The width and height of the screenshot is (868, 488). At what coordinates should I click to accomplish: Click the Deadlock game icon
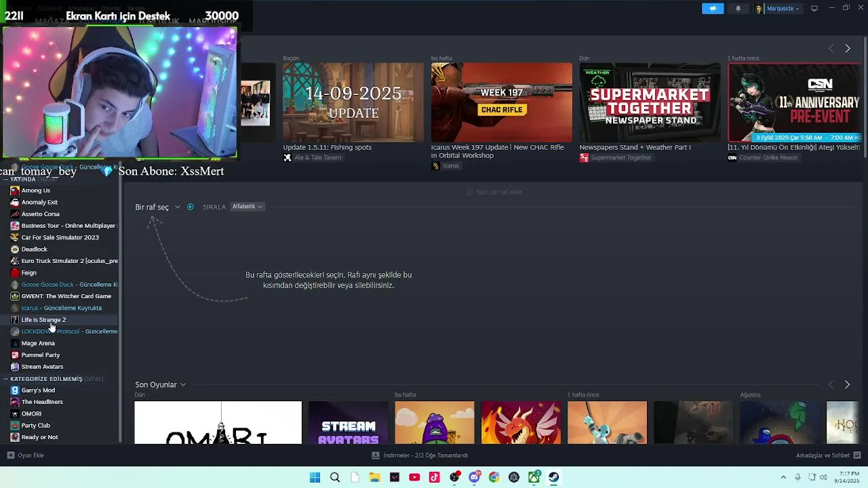pos(15,249)
